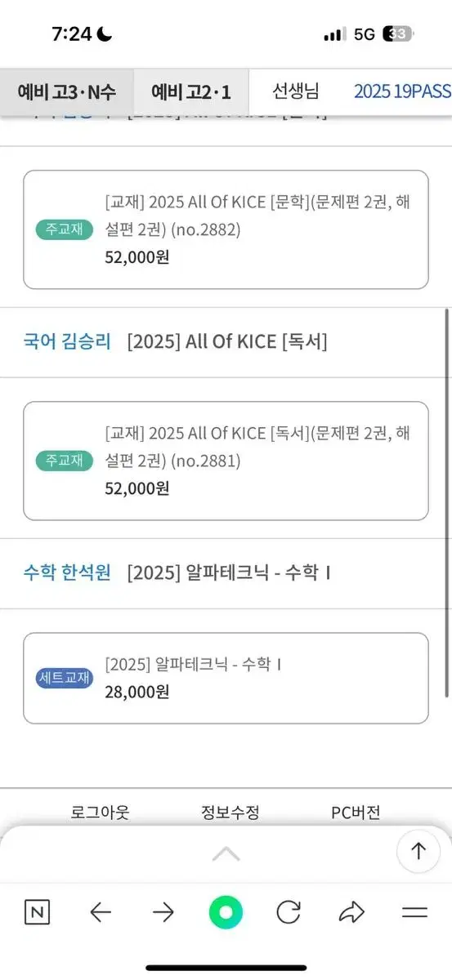The image size is (452, 980).
Task: Tap the scroll-to-top arrow button
Action: 418,851
